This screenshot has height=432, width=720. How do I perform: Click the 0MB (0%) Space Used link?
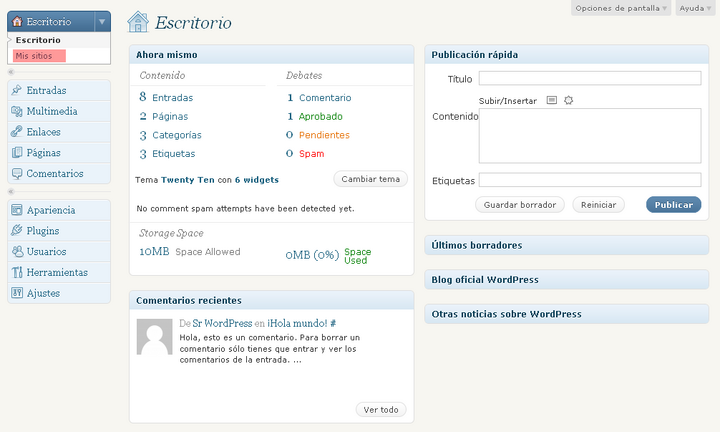pyautogui.click(x=328, y=255)
